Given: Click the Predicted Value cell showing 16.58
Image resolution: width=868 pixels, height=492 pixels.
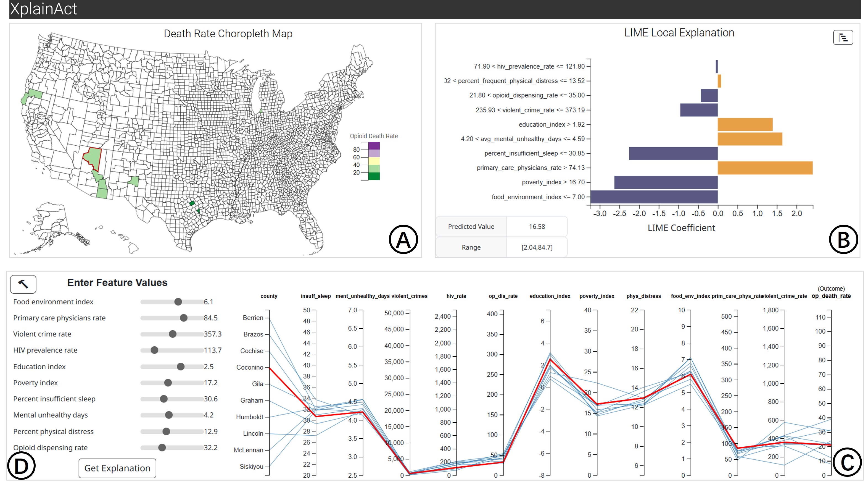Looking at the screenshot, I should (x=537, y=227).
